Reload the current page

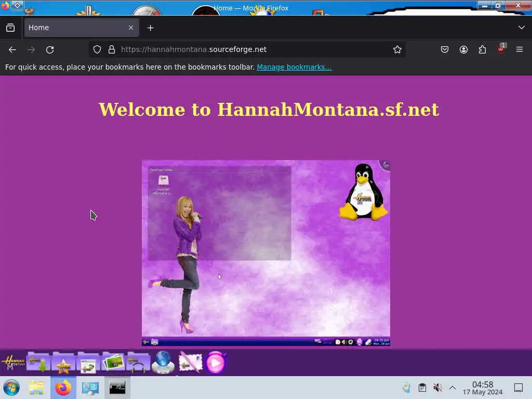click(x=50, y=50)
